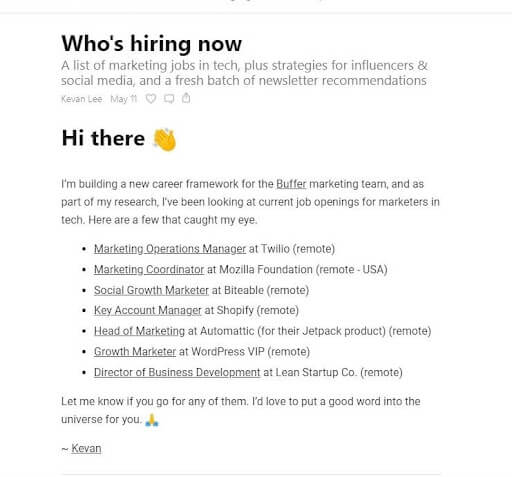Open the Growth Marketer listing
The image size is (512, 477).
135,352
